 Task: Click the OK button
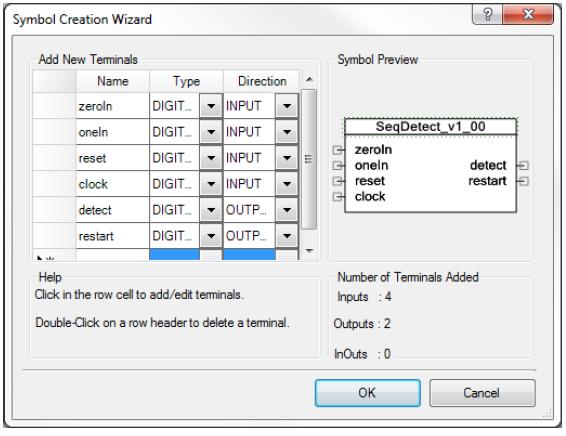[367, 393]
